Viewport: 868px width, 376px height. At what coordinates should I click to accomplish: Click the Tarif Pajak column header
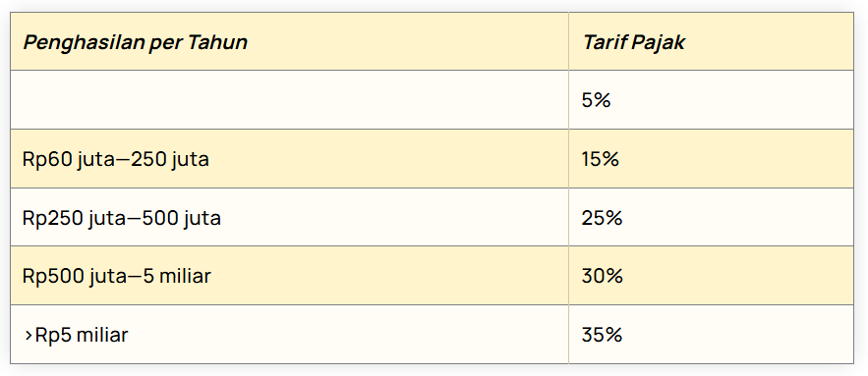(x=711, y=41)
